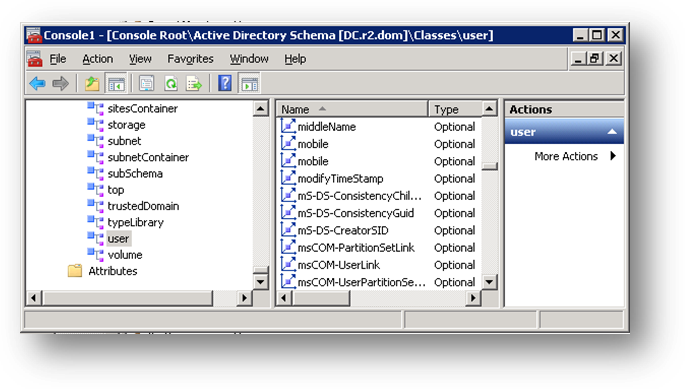
Task: Restore the inner MDI child window
Action: 595,59
